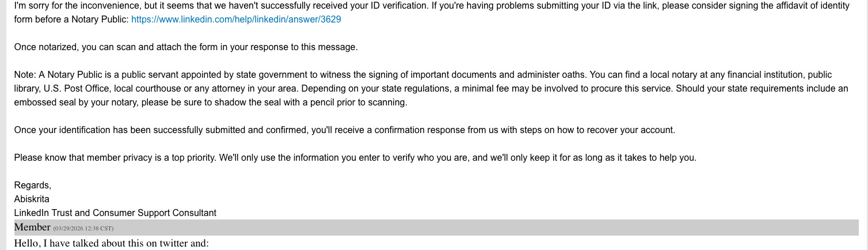Click the Regards closing line
The height and width of the screenshot is (250, 868).
tap(32, 185)
